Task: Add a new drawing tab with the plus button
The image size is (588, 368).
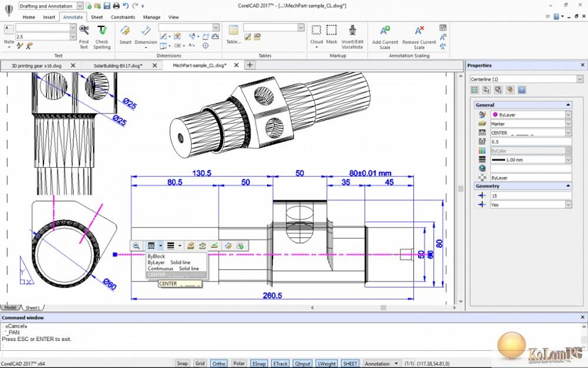Action: [x=250, y=65]
